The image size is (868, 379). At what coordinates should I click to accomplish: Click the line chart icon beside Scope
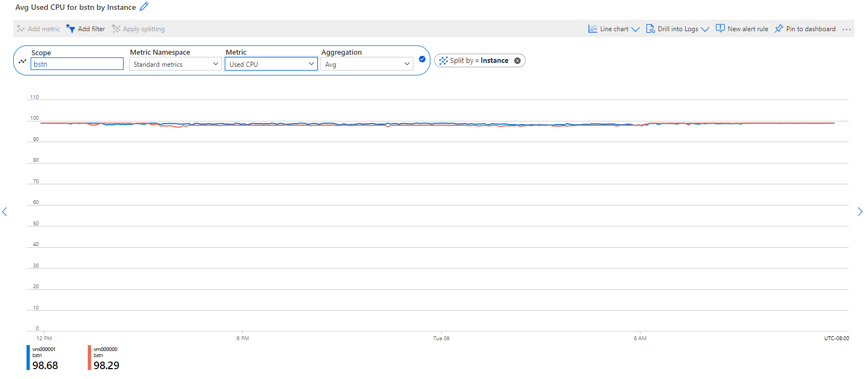22,61
